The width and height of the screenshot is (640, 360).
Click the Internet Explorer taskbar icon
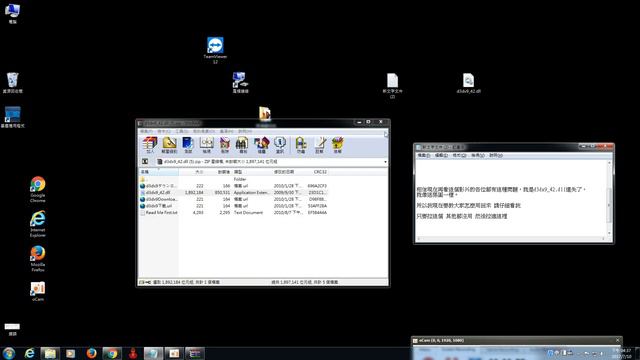tap(29, 353)
